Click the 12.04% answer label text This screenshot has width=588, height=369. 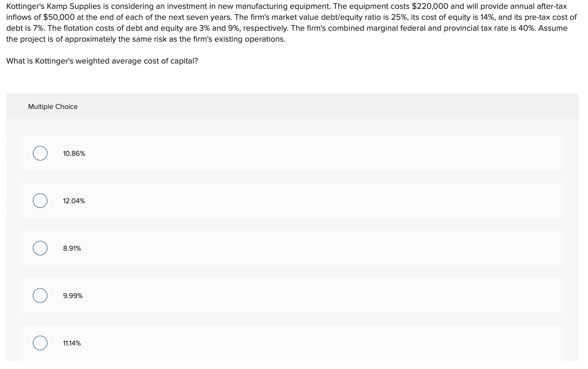(74, 201)
